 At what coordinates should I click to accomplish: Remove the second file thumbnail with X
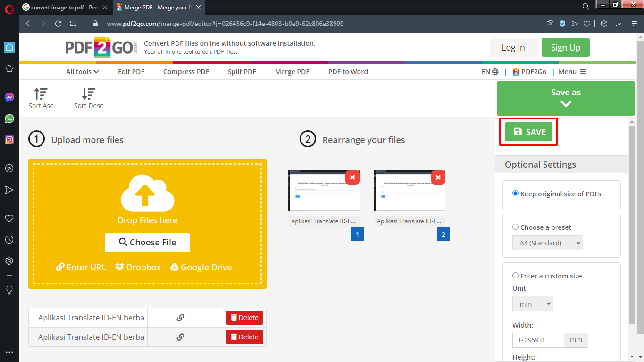click(x=438, y=177)
